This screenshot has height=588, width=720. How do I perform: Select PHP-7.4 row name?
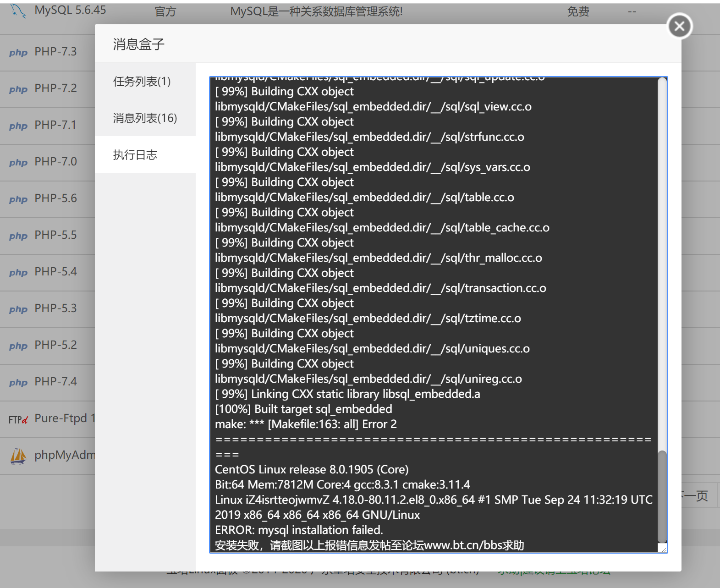(55, 381)
